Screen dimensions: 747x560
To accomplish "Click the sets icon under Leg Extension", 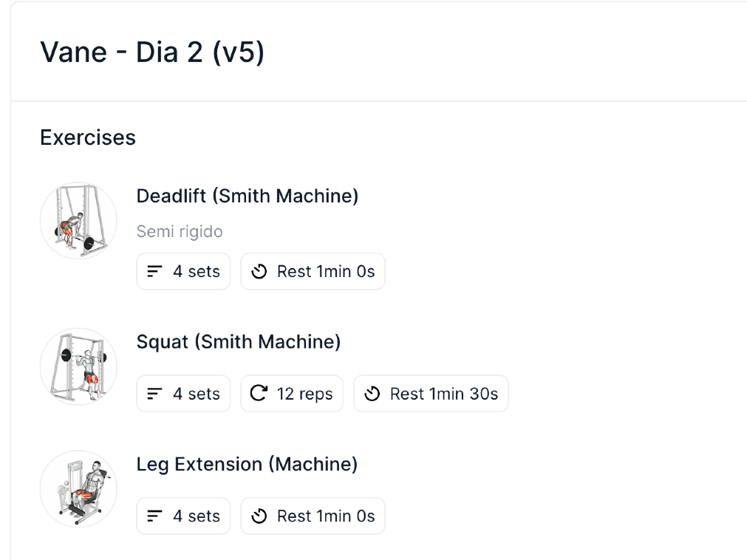I will [154, 516].
